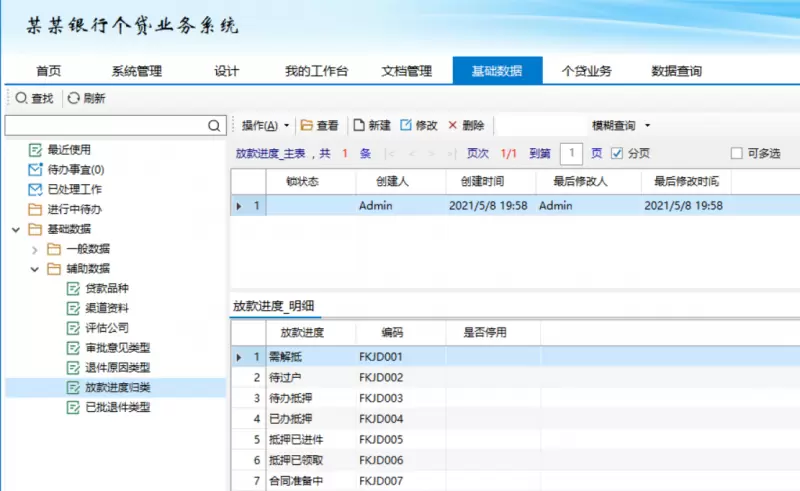The width and height of the screenshot is (800, 491).
Task: Uncheck the 分页 checkbox
Action: point(617,153)
